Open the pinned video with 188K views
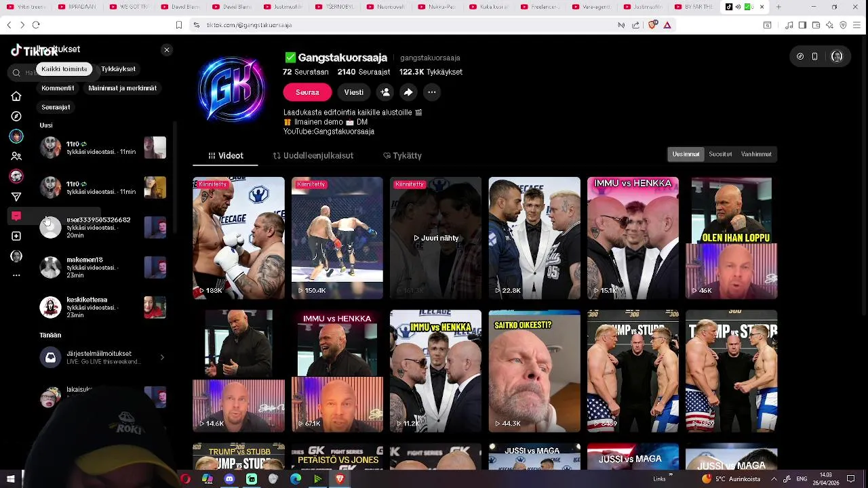The height and width of the screenshot is (488, 868). 239,238
